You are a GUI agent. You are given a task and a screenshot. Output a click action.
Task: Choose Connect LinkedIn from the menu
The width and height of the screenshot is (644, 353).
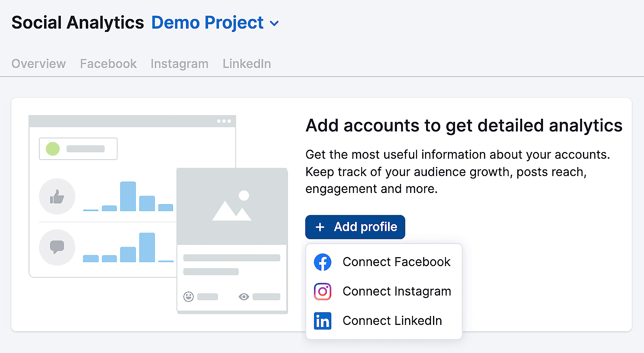[384, 321]
